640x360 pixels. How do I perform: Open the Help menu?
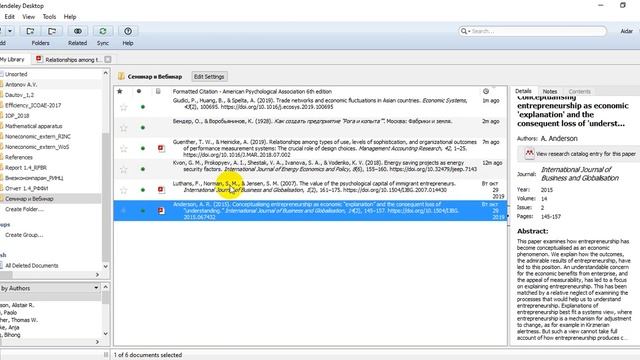(x=70, y=17)
